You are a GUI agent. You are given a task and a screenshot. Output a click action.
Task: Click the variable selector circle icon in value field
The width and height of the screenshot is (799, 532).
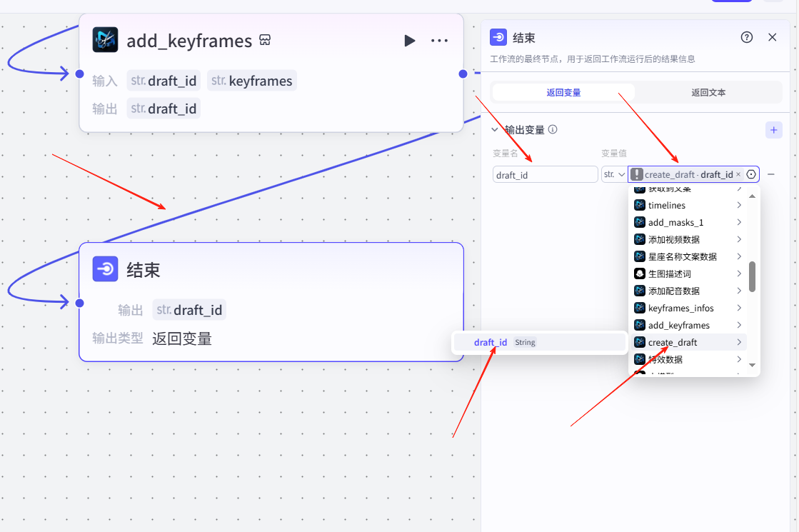point(750,174)
